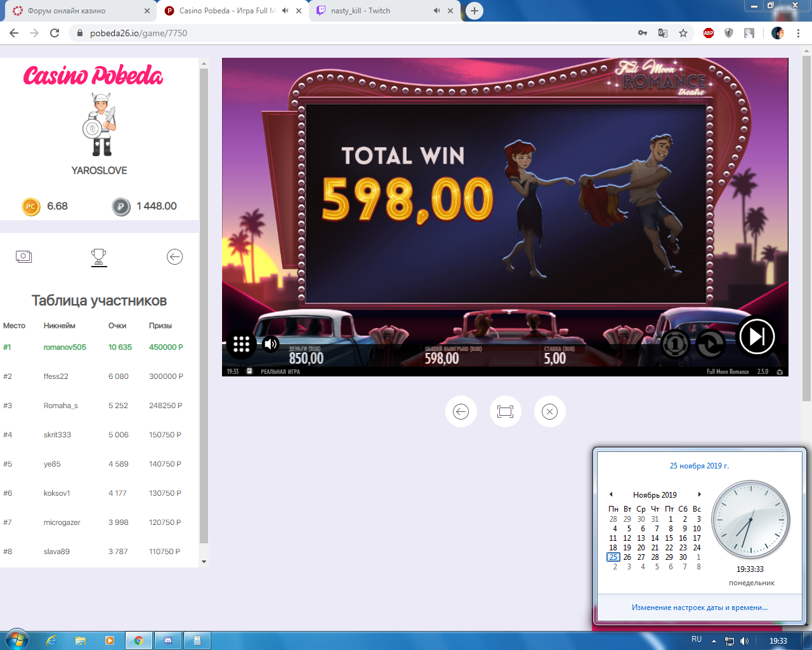This screenshot has height=650, width=812.
Task: Open the saved password key icon
Action: click(x=643, y=33)
